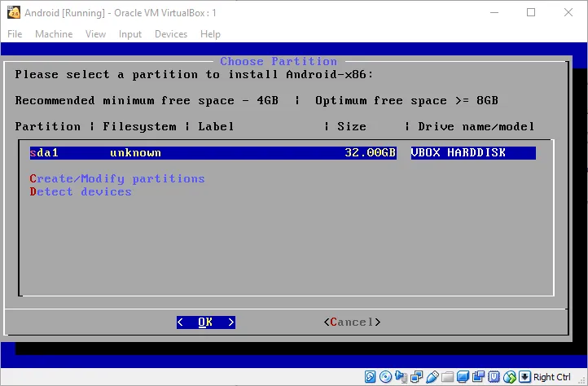Open the shared folders status icon
Viewport: 588px width, 386px height.
click(447, 377)
